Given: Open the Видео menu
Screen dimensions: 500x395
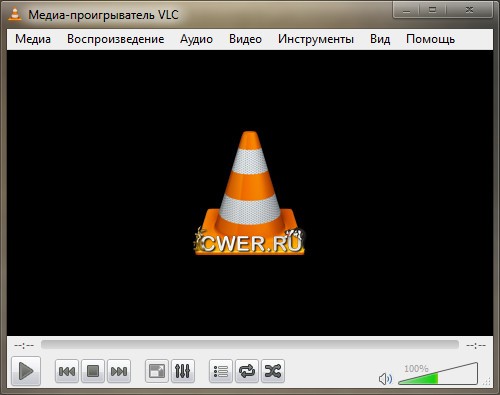Looking at the screenshot, I should [x=245, y=39].
